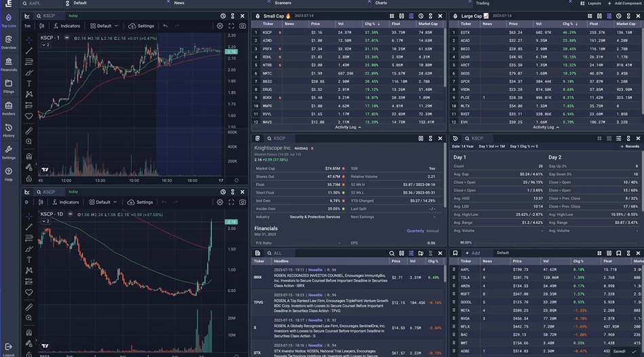Open the D interval selector on the daily chart

[x=26, y=202]
